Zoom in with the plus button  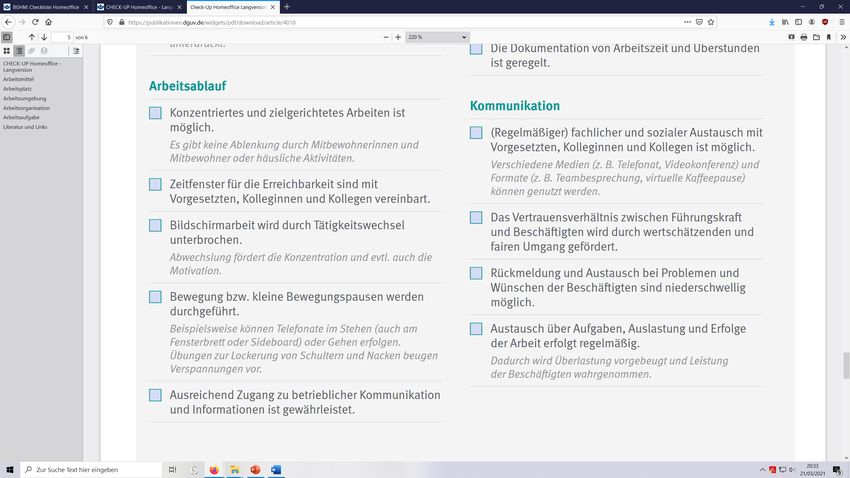click(398, 37)
